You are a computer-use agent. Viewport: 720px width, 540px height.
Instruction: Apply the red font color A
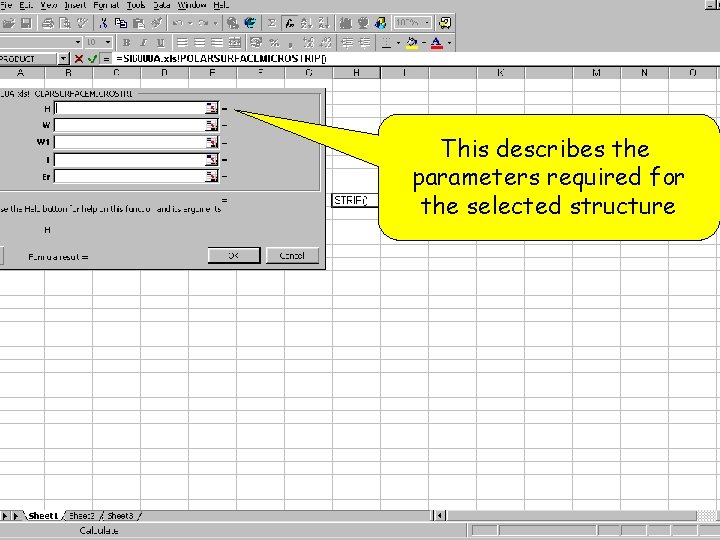pyautogui.click(x=437, y=43)
